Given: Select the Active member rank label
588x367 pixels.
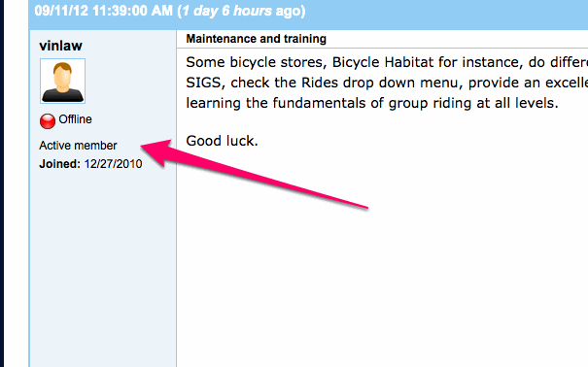Looking at the screenshot, I should coord(78,146).
